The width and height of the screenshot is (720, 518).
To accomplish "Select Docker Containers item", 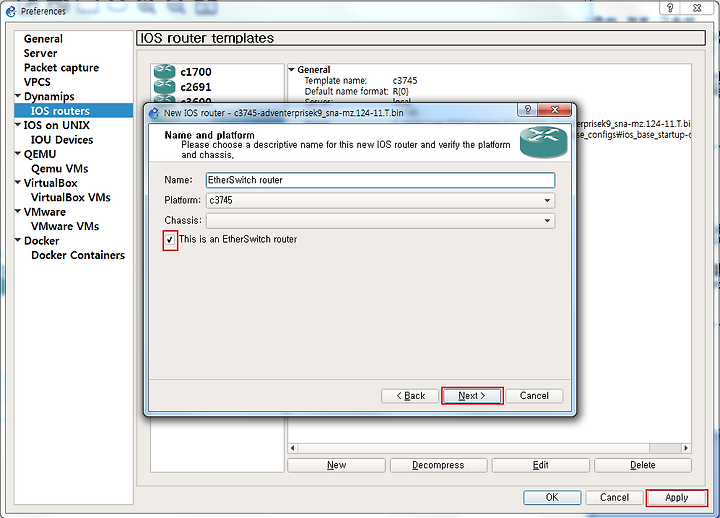I will point(78,255).
